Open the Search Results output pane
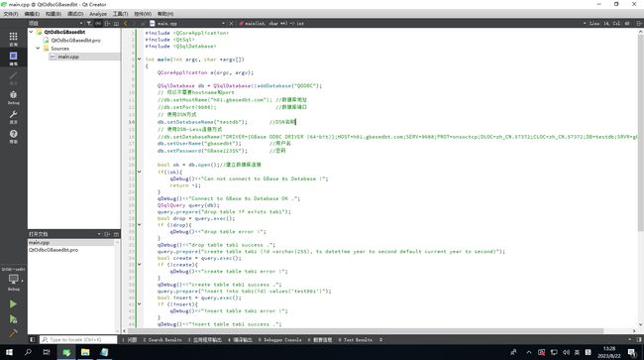This screenshot has height=360, width=644. 161,340
